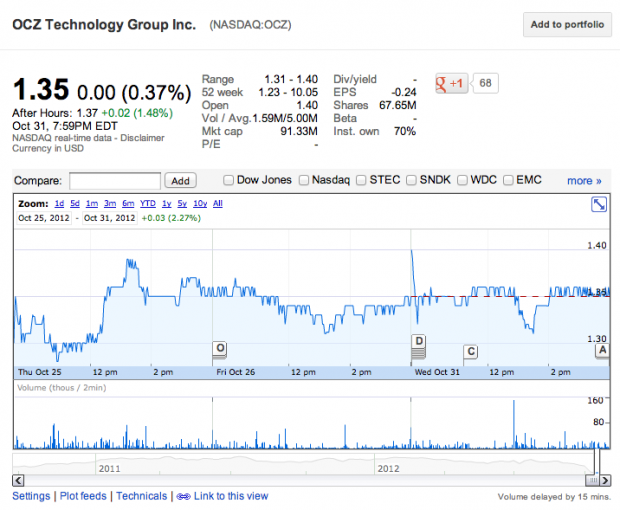The height and width of the screenshot is (510, 620).
Task: Open the Disclaimer link
Action: coord(142,138)
